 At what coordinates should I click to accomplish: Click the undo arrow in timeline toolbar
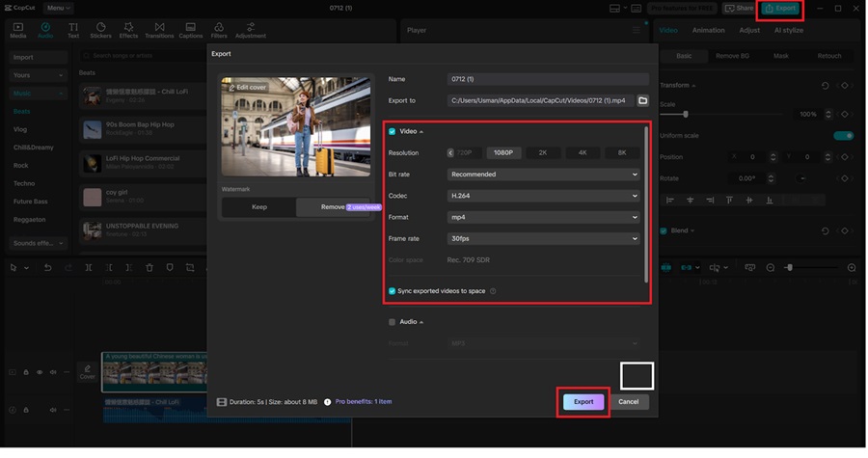[x=47, y=268]
